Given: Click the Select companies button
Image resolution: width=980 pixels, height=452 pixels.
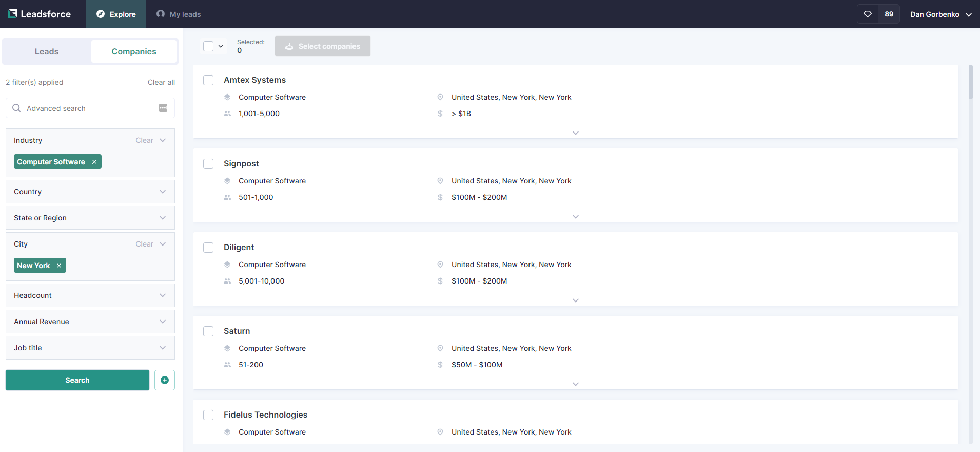Looking at the screenshot, I should click(323, 46).
